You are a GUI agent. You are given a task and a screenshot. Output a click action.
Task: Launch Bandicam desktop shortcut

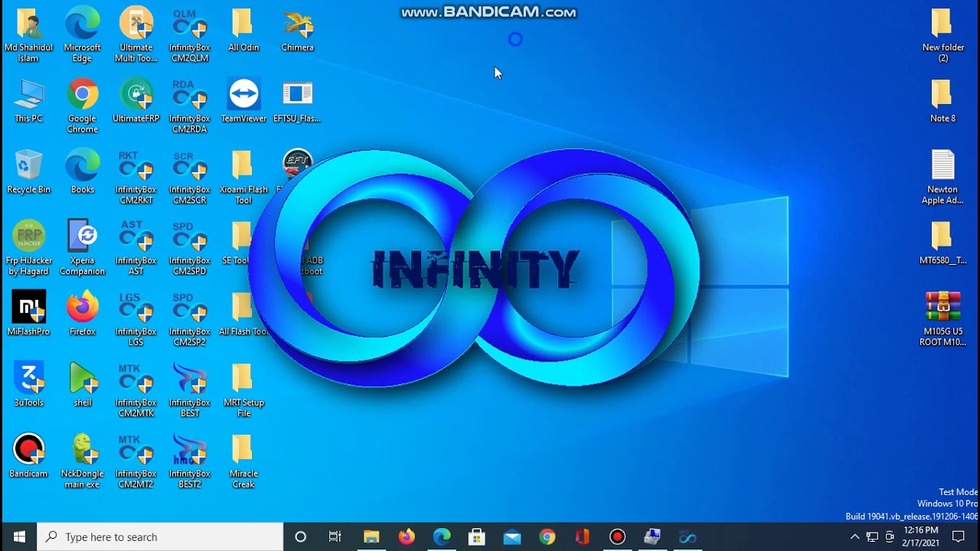28,456
